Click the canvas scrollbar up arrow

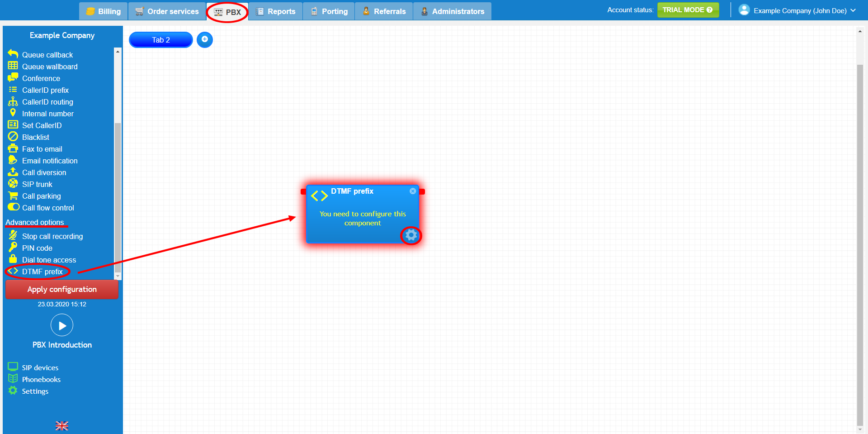click(860, 31)
